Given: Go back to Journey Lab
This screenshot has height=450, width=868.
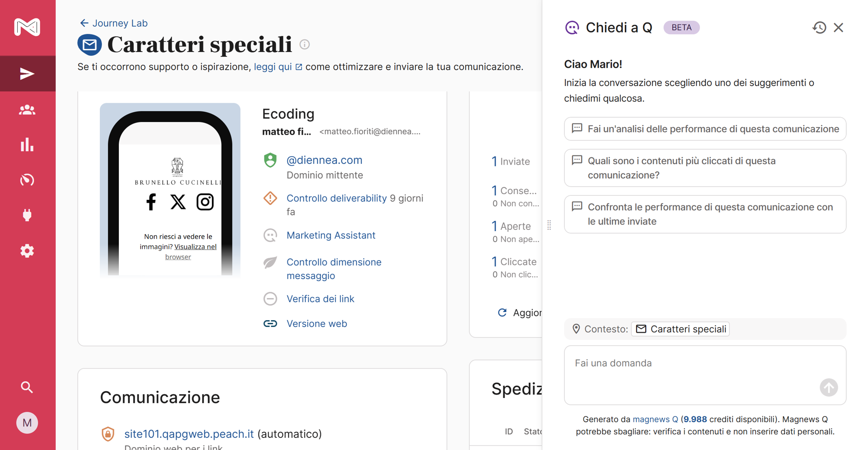Looking at the screenshot, I should 114,23.
